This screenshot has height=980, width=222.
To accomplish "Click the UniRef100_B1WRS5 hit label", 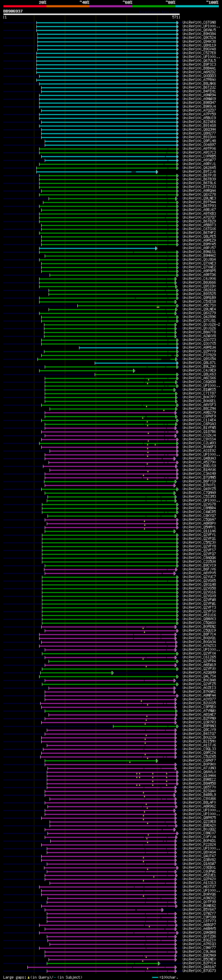I will [x=199, y=390].
